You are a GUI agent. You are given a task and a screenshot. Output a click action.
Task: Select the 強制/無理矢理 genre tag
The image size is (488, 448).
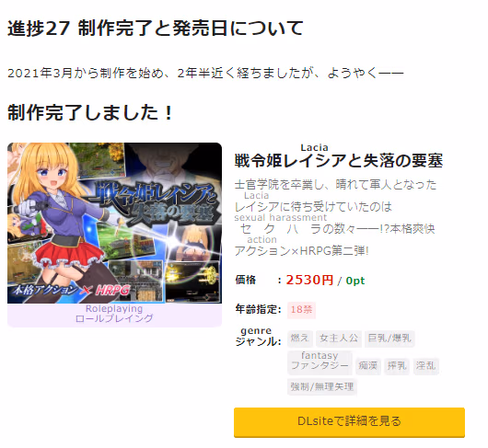322,387
